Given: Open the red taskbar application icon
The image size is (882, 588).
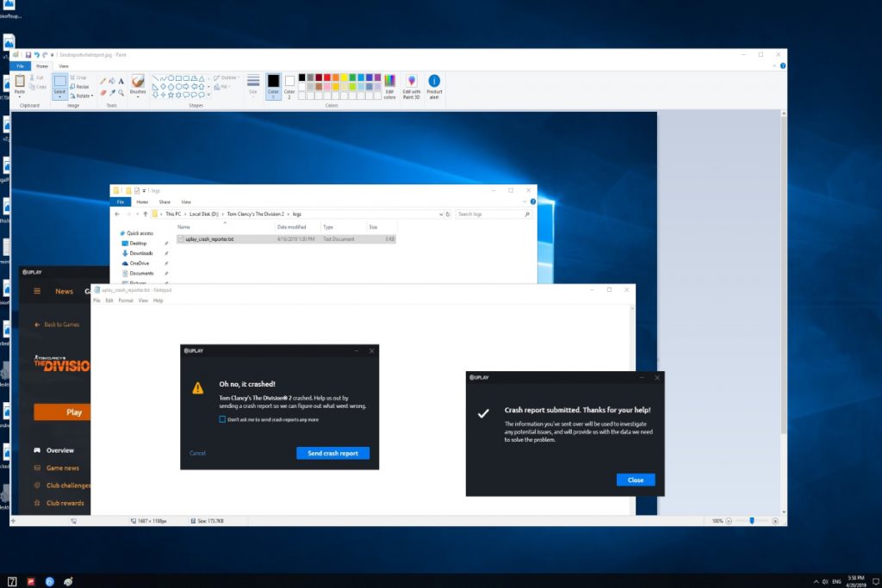Looking at the screenshot, I should [x=31, y=582].
